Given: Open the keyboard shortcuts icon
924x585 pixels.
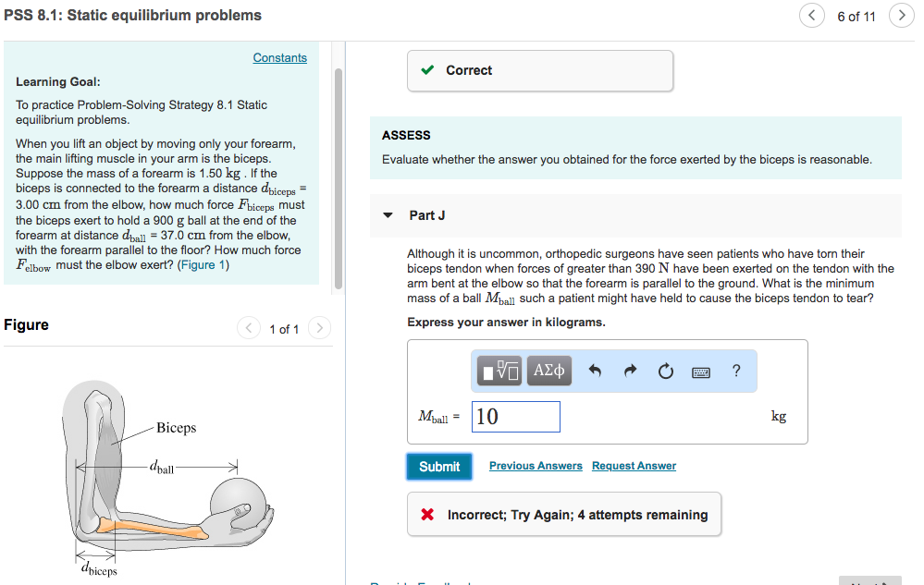Looking at the screenshot, I should coord(700,372).
